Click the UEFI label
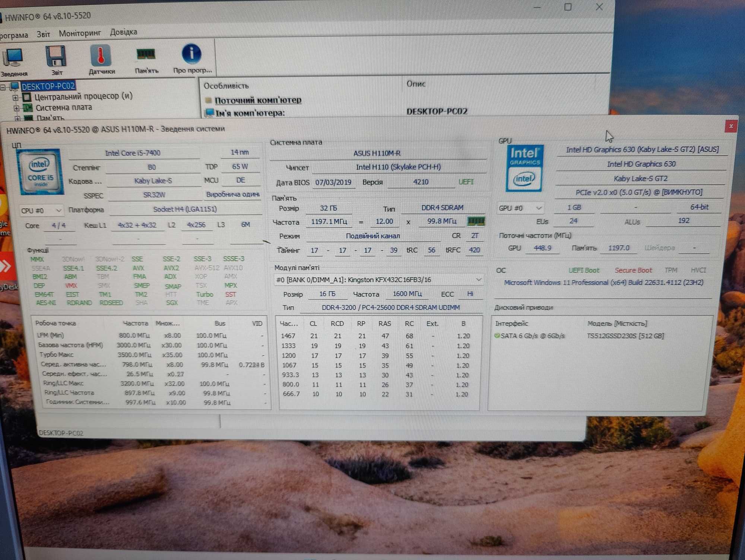Screen dimensions: 745x560 (x=466, y=182)
